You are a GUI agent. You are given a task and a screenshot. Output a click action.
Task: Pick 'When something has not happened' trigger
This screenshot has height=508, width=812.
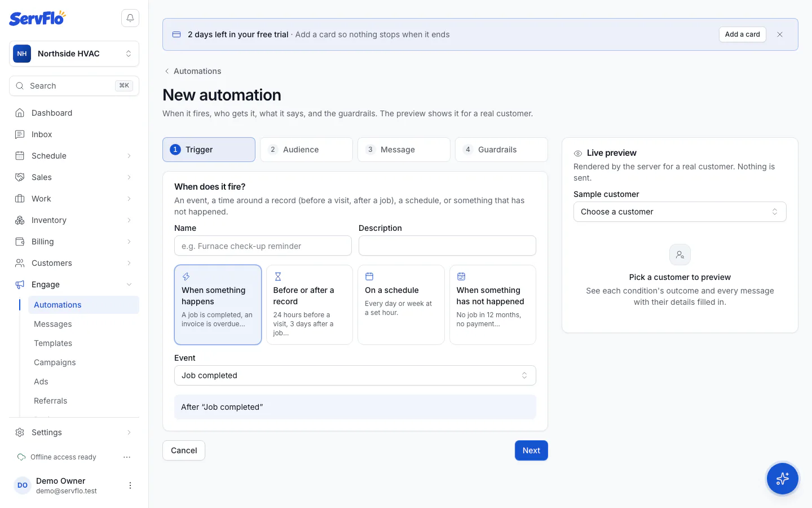click(493, 305)
